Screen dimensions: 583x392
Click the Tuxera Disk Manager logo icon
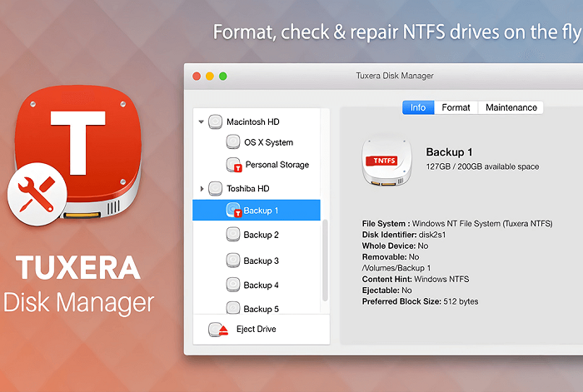click(x=79, y=151)
